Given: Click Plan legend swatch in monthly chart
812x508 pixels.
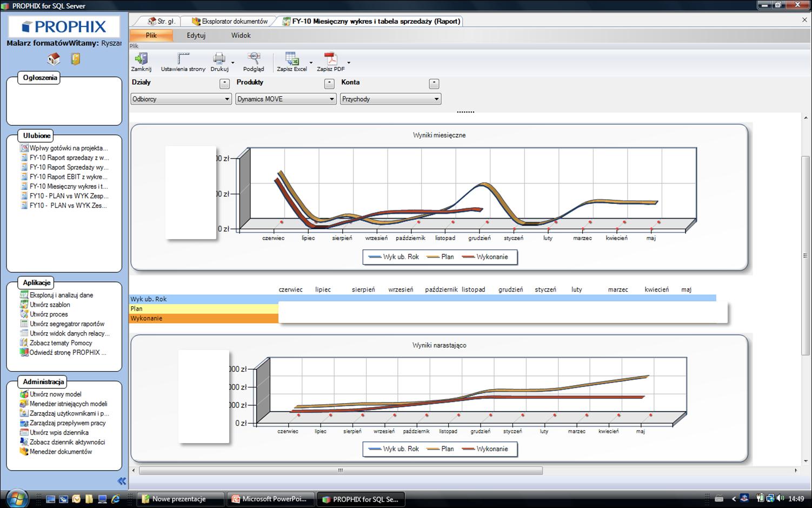Looking at the screenshot, I should pyautogui.click(x=432, y=257).
